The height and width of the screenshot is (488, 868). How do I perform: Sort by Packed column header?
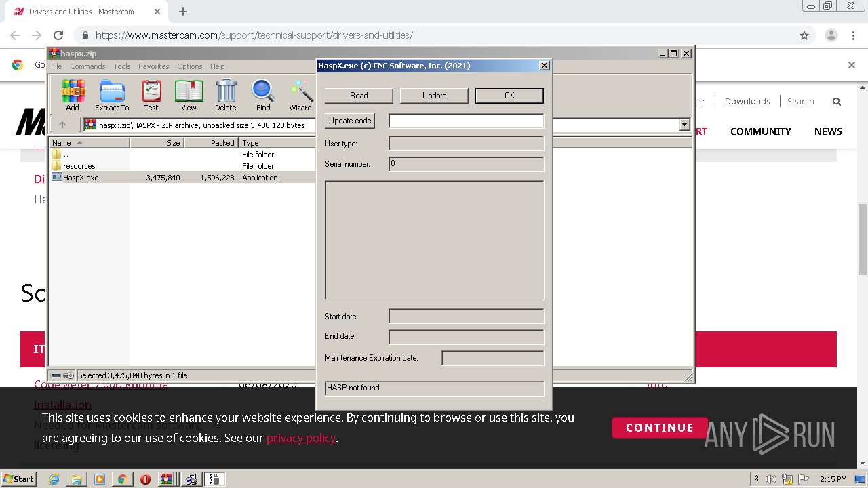(x=212, y=143)
